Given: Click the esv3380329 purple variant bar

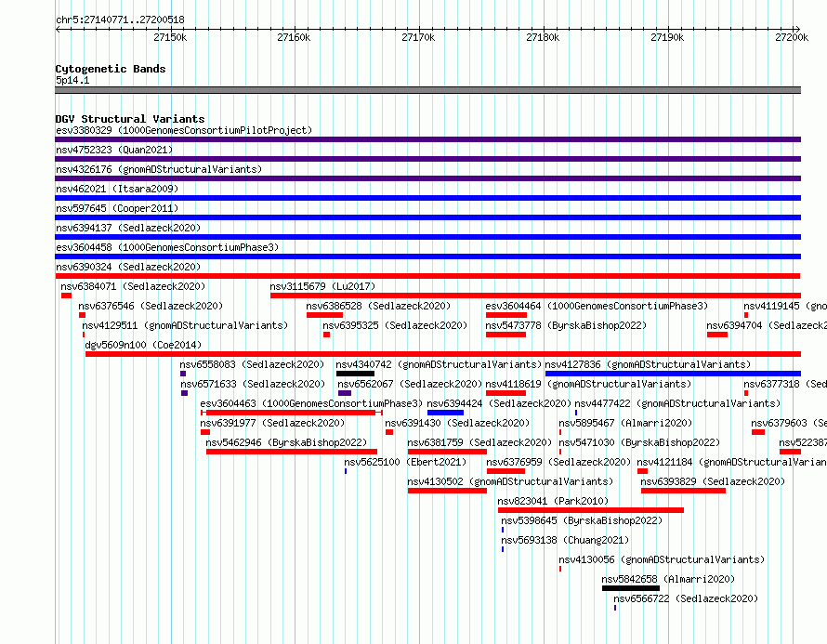Looking at the screenshot, I should click(427, 139).
